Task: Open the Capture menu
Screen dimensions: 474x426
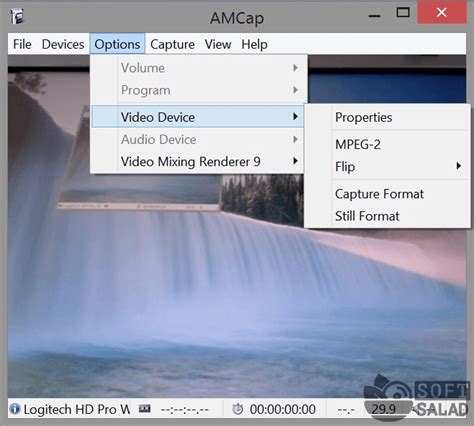Action: pyautogui.click(x=172, y=44)
